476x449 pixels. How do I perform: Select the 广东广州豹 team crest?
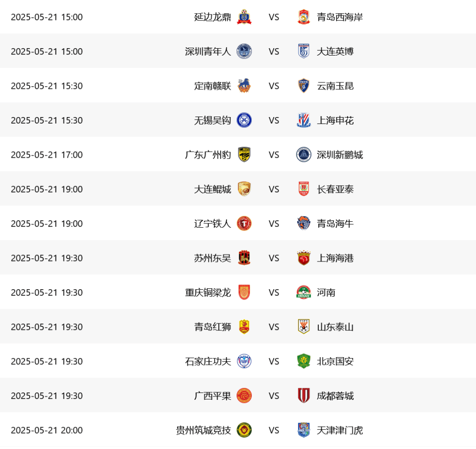(244, 155)
